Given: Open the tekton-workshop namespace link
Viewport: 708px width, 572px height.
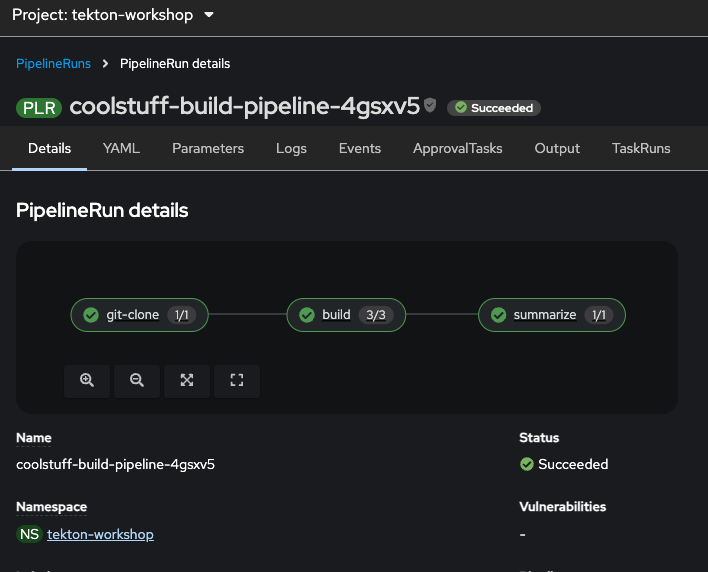Looking at the screenshot, I should tap(100, 534).
